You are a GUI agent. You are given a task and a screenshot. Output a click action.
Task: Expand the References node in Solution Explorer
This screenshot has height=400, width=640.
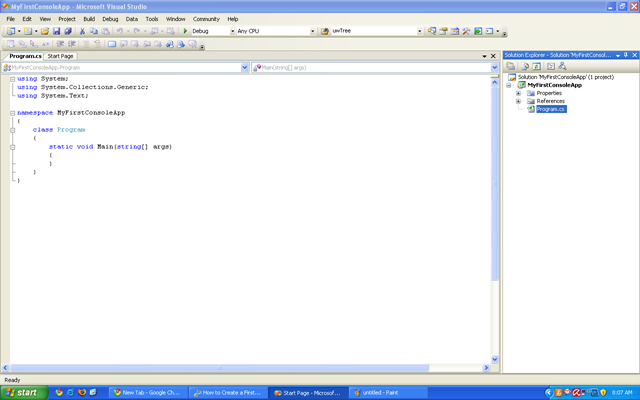[x=518, y=101]
